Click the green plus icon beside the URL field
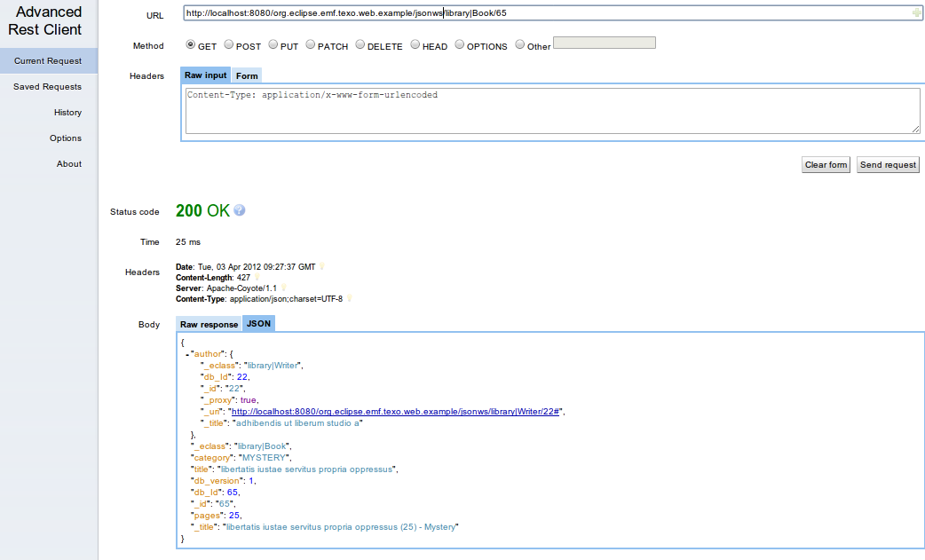 tap(915, 14)
